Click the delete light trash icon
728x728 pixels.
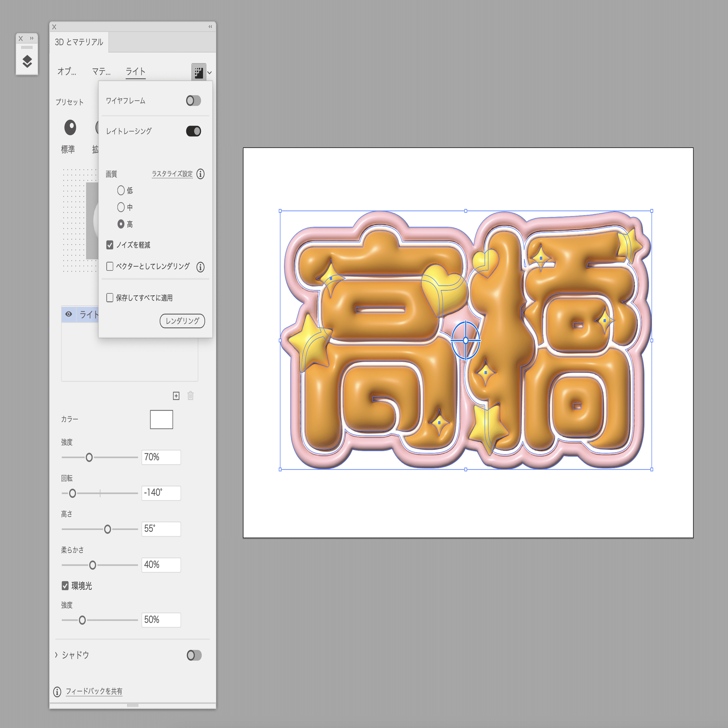(x=191, y=396)
